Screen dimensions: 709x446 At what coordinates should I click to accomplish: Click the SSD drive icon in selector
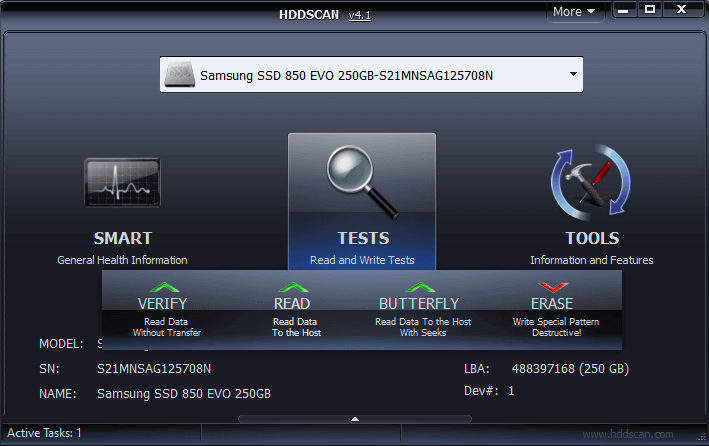click(x=180, y=74)
